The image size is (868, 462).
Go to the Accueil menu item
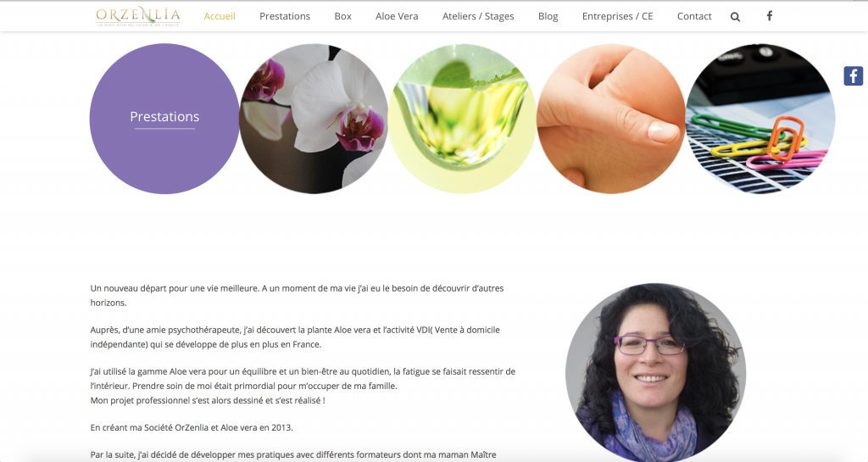[x=220, y=16]
